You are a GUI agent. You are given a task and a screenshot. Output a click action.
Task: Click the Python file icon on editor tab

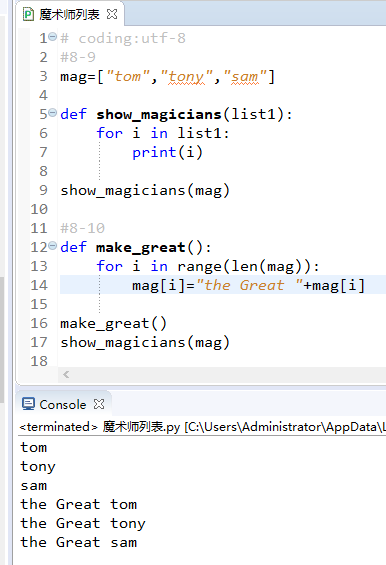tap(28, 14)
